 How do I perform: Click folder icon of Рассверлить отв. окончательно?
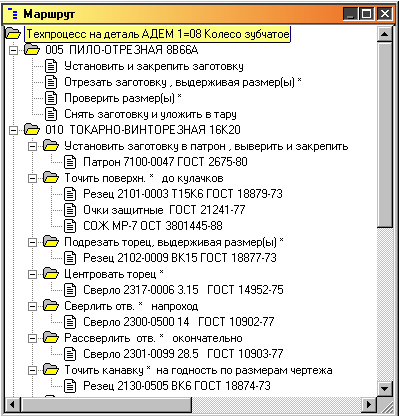click(x=51, y=338)
